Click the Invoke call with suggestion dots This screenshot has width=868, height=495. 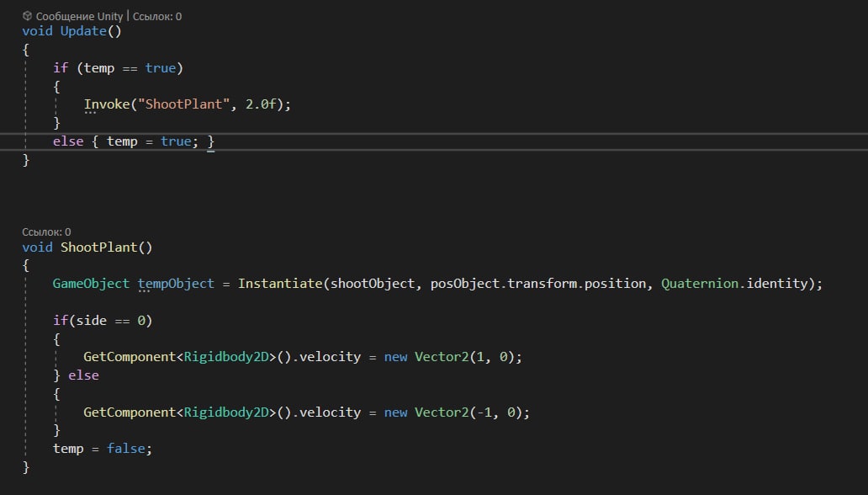[x=107, y=104]
